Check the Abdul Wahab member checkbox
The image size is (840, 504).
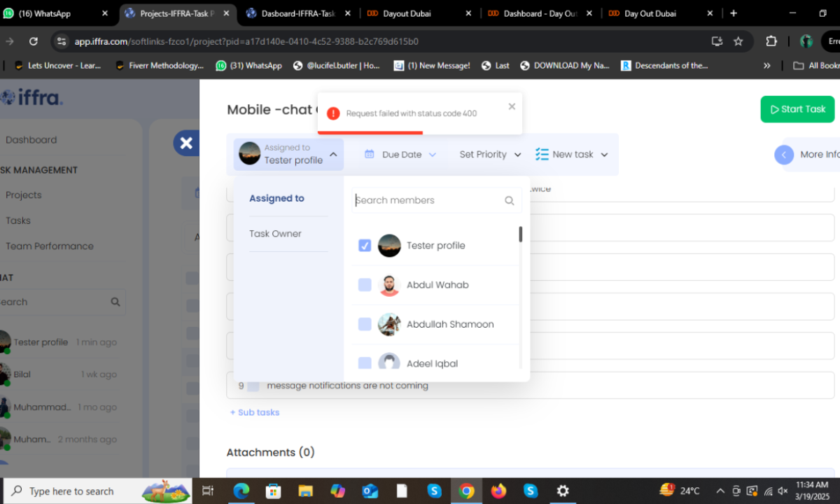click(365, 285)
